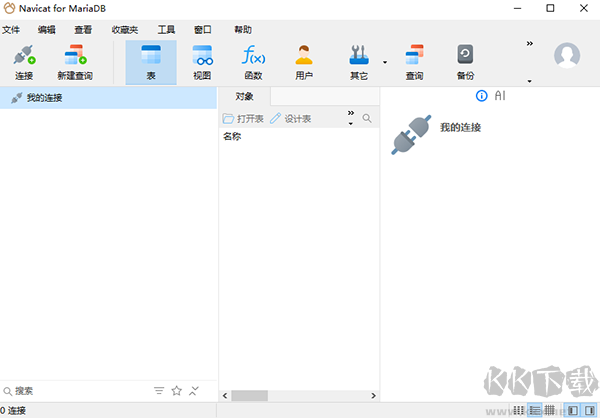This screenshot has height=418, width=600.
Task: Open the 收藏夹 (Favorites) menu
Action: click(x=125, y=30)
